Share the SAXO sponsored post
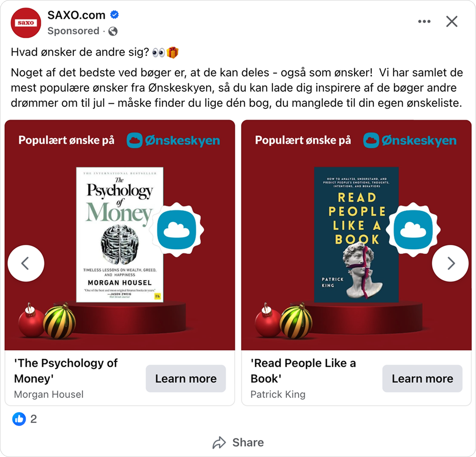 (238, 443)
